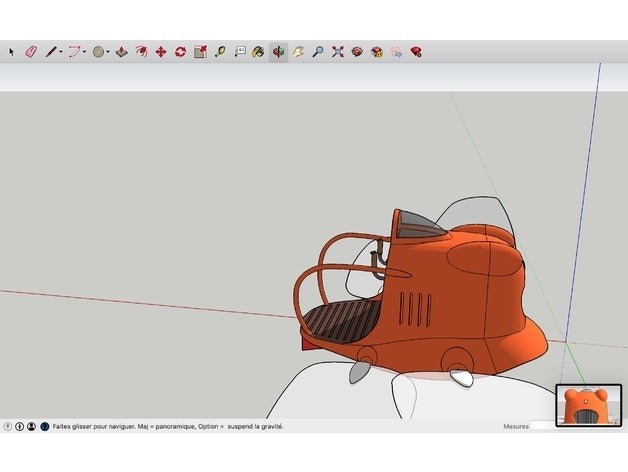
Task: Select the Zoom magnifier tool
Action: click(317, 51)
